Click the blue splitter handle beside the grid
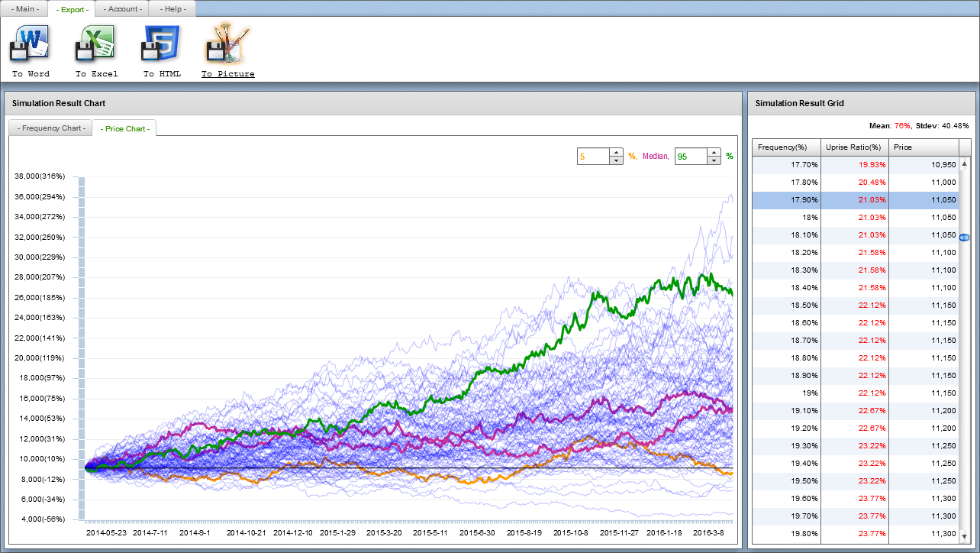Screen dimensions: 980x553 (964, 238)
